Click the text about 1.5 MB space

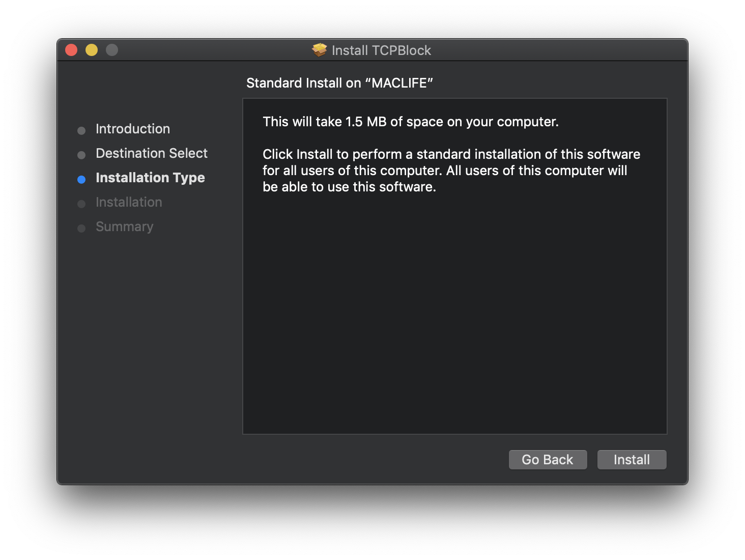coord(410,122)
